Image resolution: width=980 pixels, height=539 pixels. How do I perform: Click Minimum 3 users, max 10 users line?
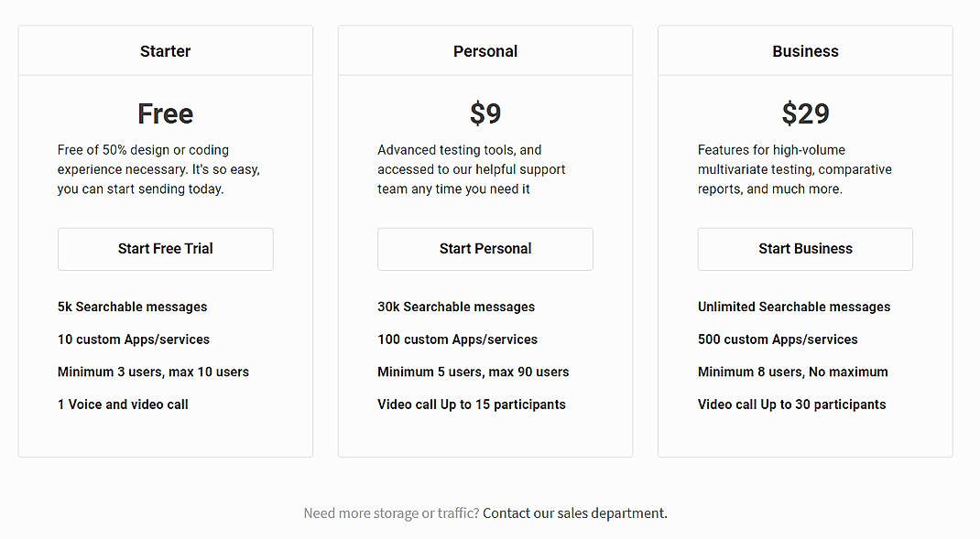click(x=153, y=372)
